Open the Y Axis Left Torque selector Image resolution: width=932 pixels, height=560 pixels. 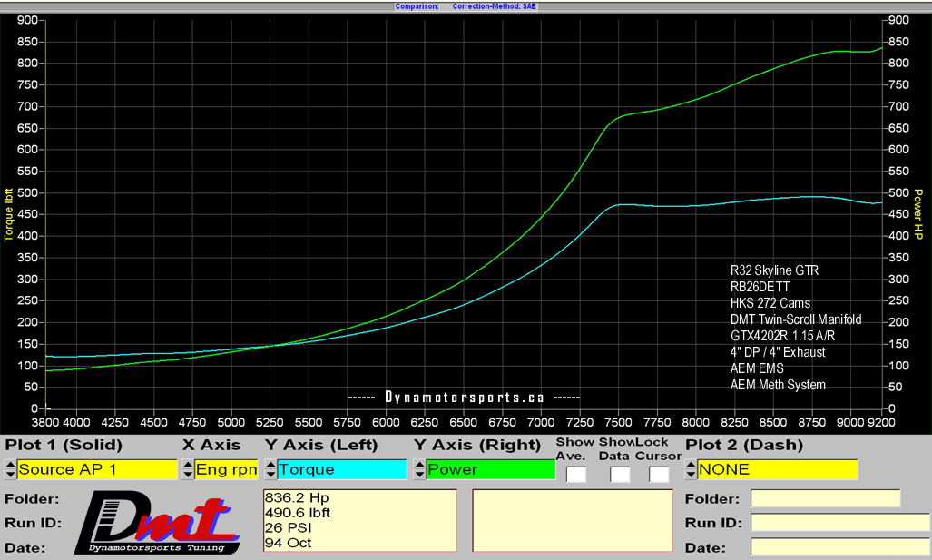[342, 469]
